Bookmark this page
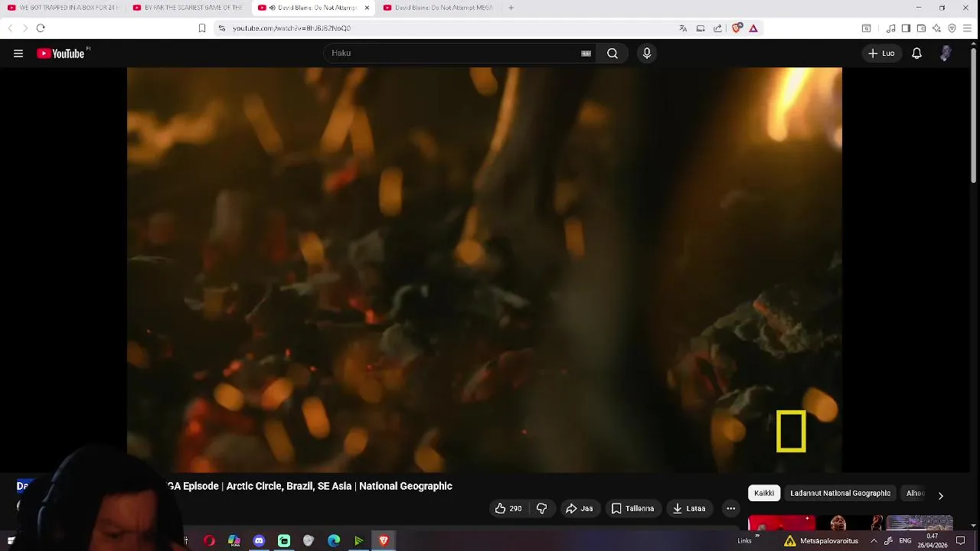This screenshot has width=980, height=551. tap(202, 28)
